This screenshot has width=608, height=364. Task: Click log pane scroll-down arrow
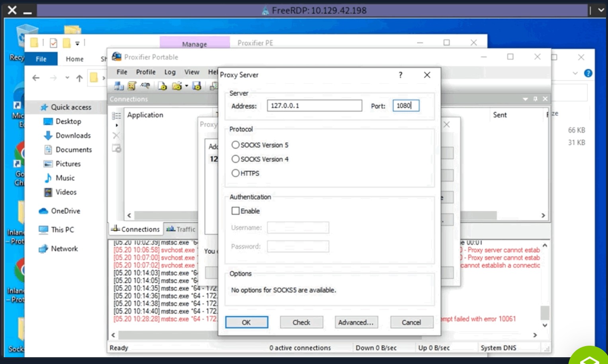coord(545,325)
